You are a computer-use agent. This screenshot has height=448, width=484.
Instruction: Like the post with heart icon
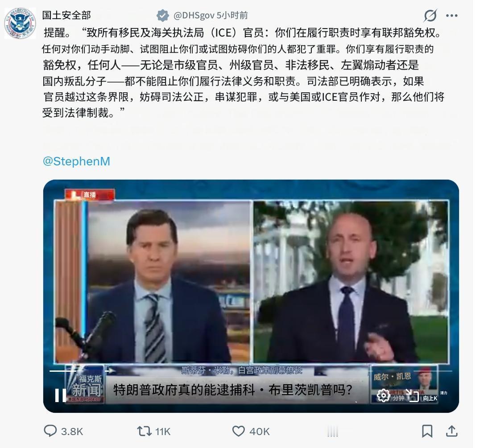(238, 431)
